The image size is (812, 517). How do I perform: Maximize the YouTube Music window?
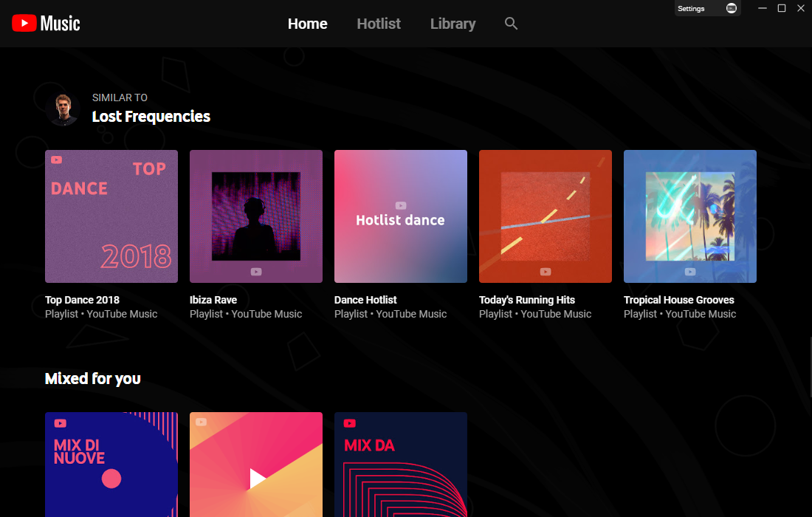(x=782, y=8)
